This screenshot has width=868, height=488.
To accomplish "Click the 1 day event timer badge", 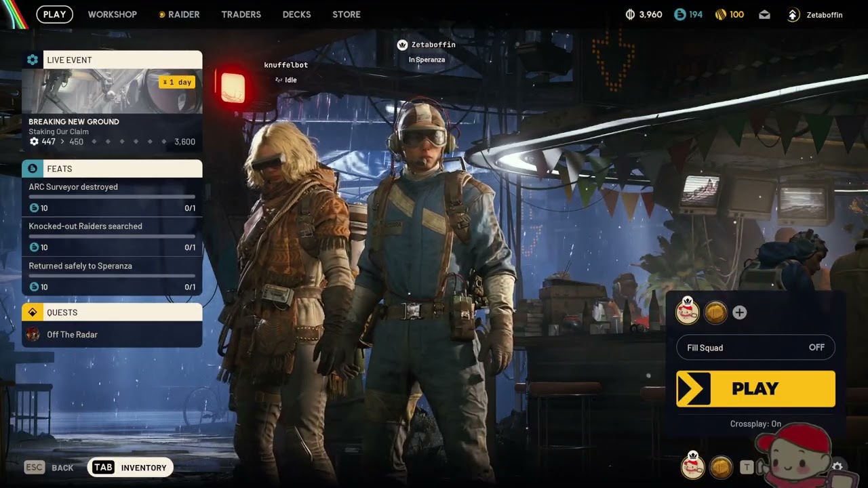I will click(x=178, y=82).
